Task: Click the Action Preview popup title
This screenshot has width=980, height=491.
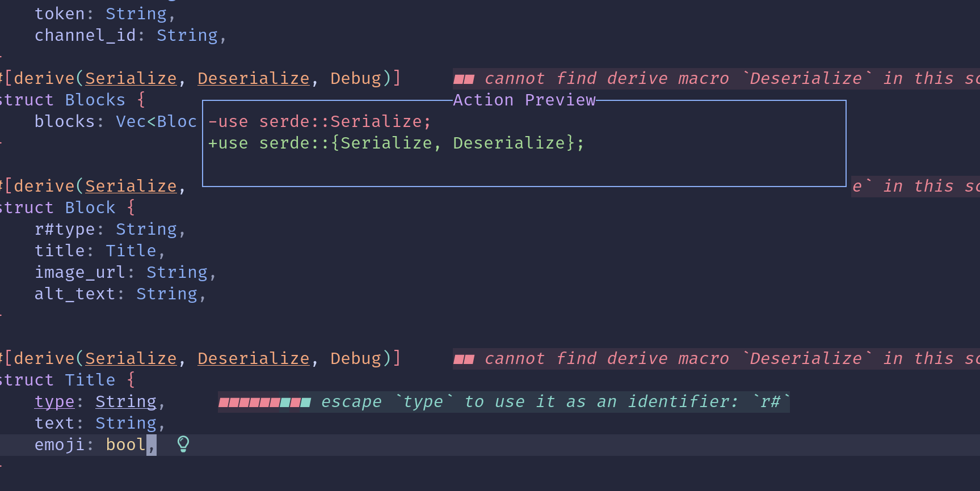Action: 523,100
